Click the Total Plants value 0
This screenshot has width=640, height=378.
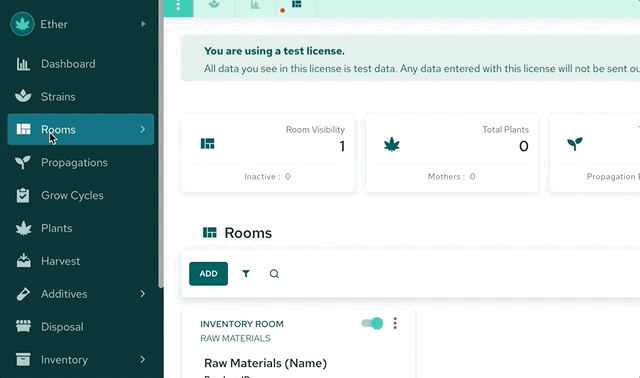(x=524, y=146)
